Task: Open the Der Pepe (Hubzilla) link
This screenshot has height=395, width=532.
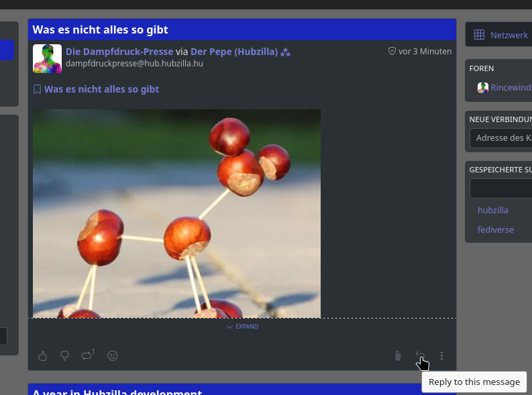Action: pos(234,52)
